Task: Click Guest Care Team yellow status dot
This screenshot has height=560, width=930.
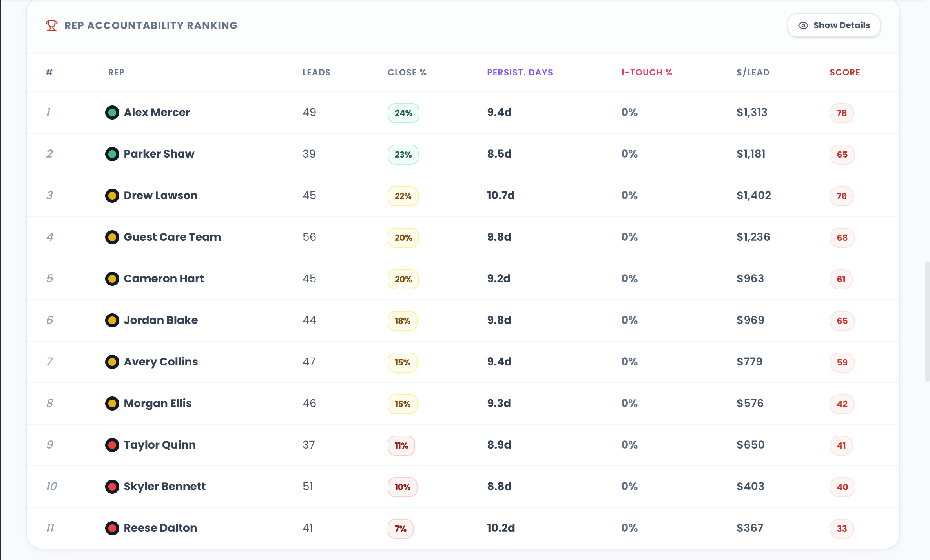Action: 112,237
